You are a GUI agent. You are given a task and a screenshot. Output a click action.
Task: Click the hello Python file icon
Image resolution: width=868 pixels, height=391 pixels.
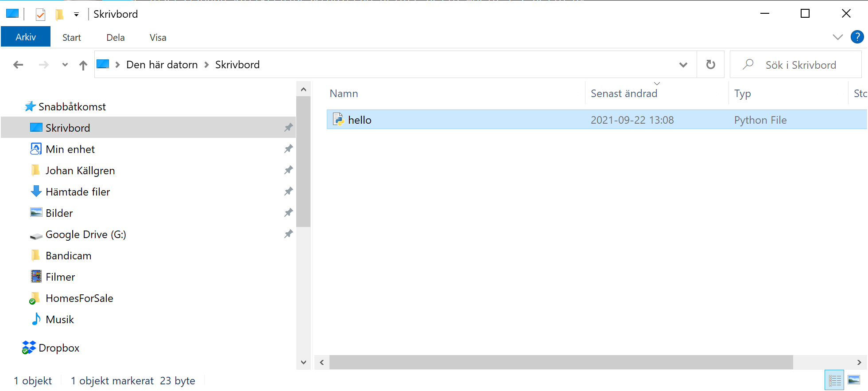[x=338, y=120]
